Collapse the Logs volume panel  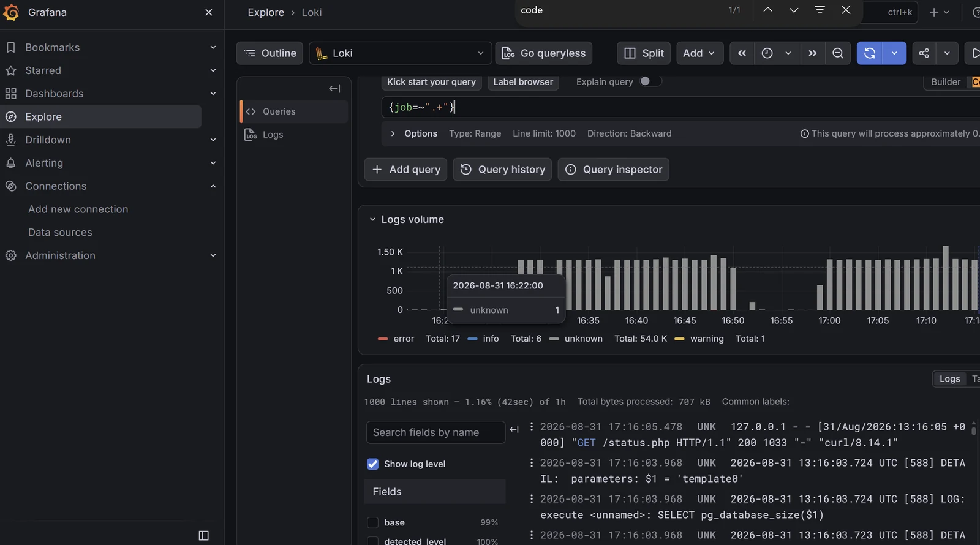point(372,219)
